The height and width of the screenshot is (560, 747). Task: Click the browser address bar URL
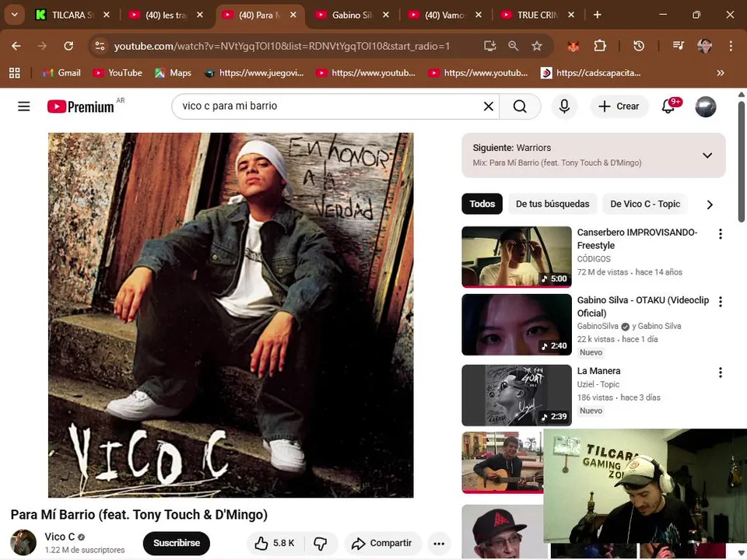[282, 46]
